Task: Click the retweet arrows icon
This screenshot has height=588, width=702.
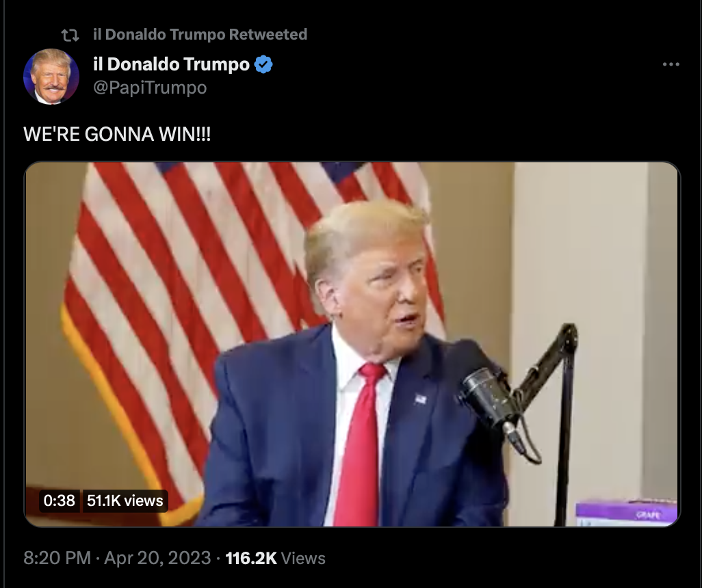Action: click(70, 35)
